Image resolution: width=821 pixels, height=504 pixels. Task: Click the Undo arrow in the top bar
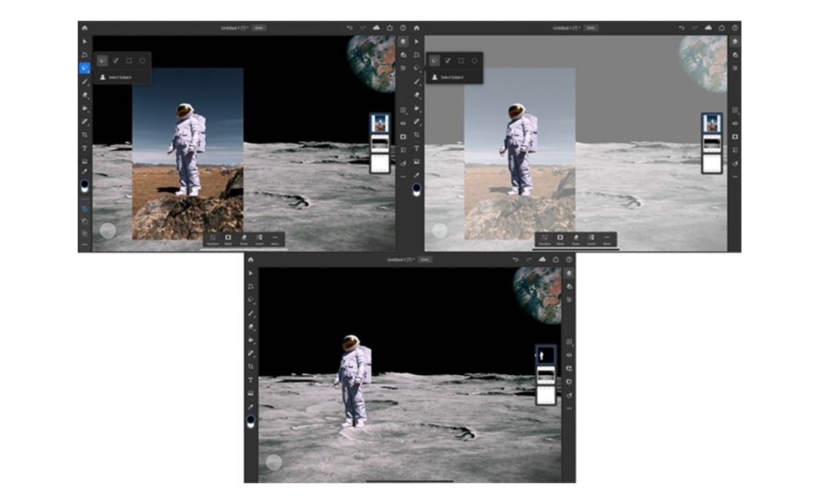click(350, 26)
